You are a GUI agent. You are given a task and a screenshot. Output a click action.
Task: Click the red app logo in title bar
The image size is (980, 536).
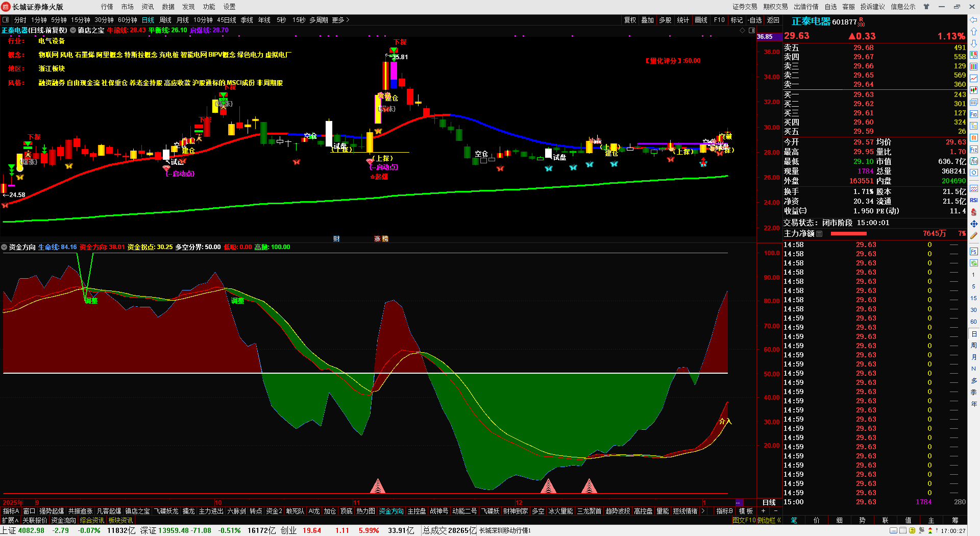point(6,7)
